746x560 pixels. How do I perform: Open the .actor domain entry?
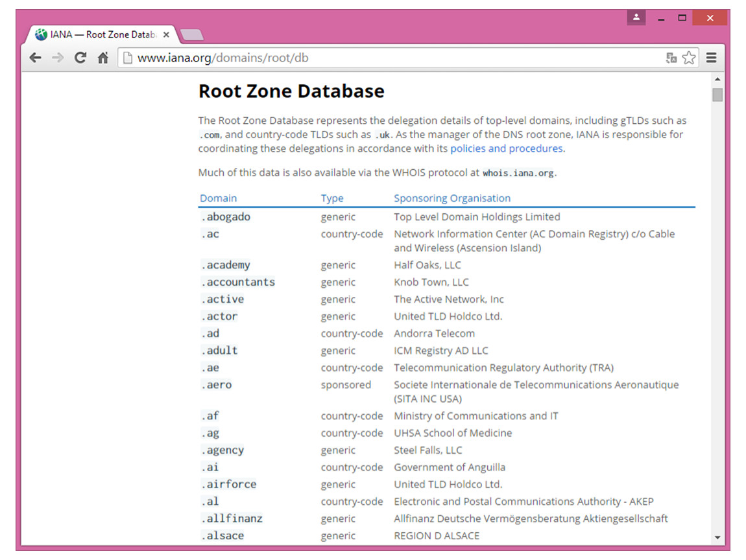219,316
